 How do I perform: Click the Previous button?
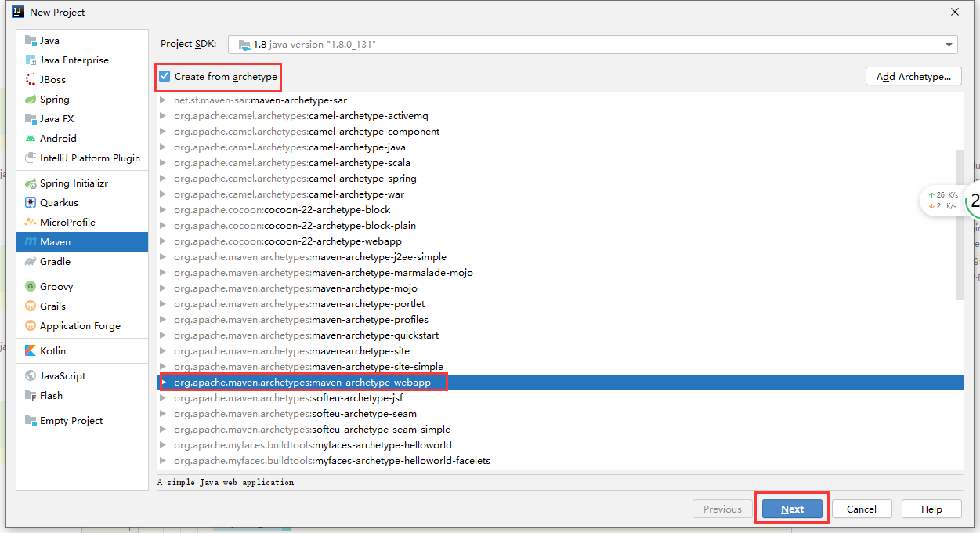coord(722,509)
